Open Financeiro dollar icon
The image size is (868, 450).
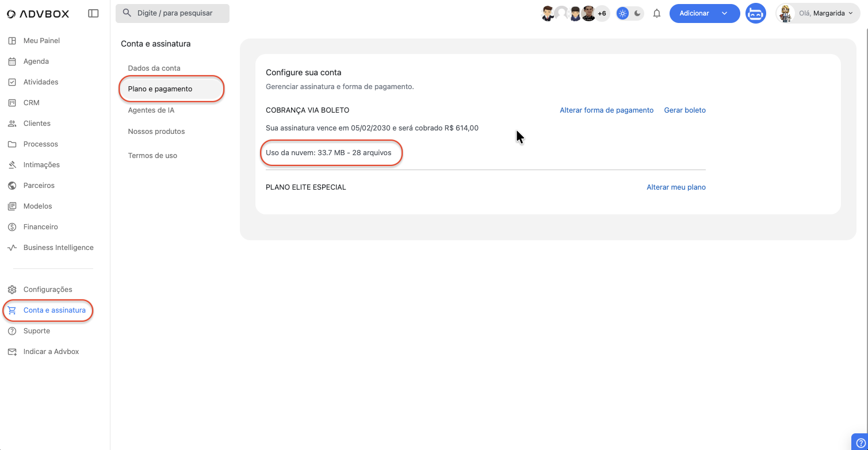point(12,227)
